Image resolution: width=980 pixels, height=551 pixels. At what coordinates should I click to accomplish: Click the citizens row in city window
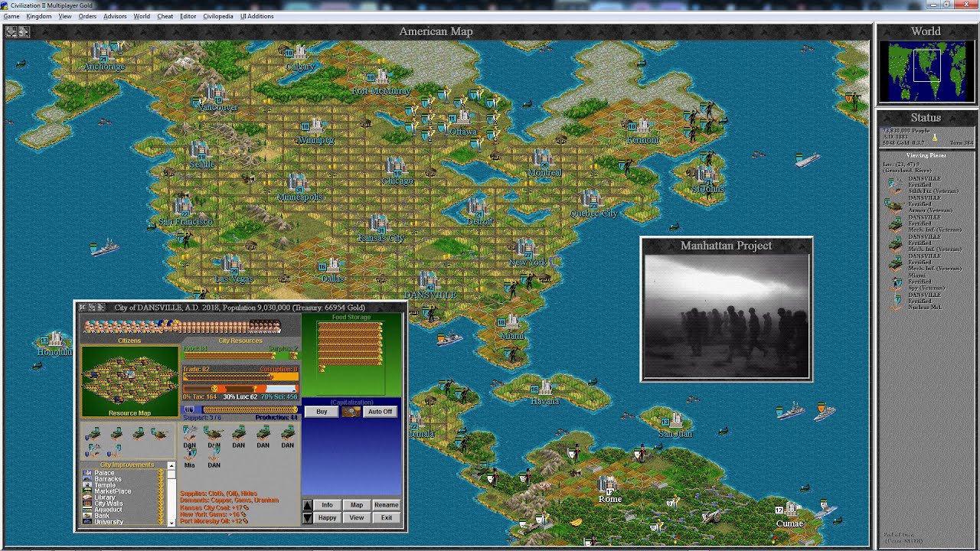click(182, 327)
